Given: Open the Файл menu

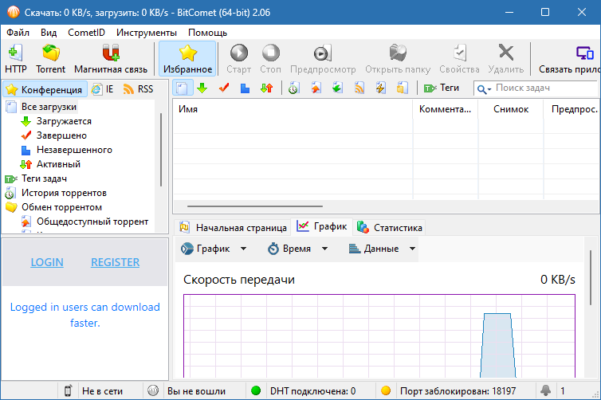Looking at the screenshot, I should (x=18, y=33).
